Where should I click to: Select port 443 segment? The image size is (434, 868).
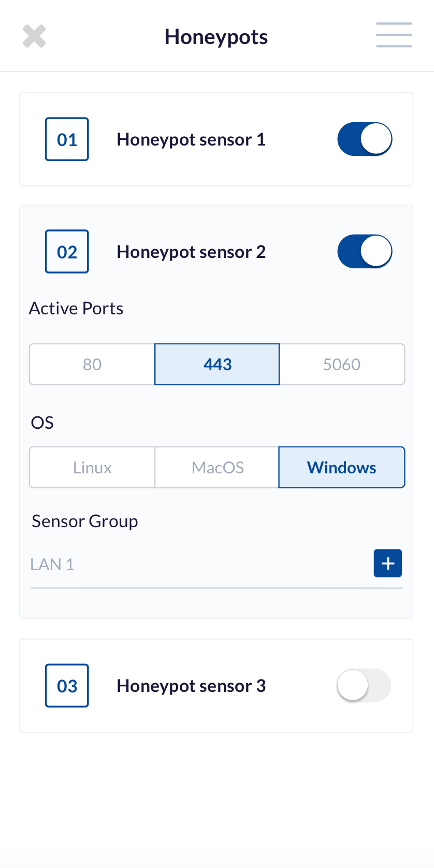217,365
